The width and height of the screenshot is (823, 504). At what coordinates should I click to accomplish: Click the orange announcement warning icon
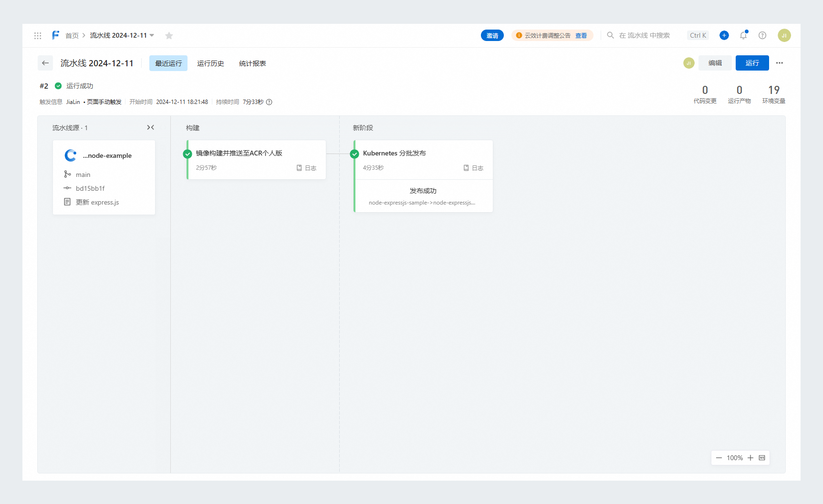coord(519,36)
